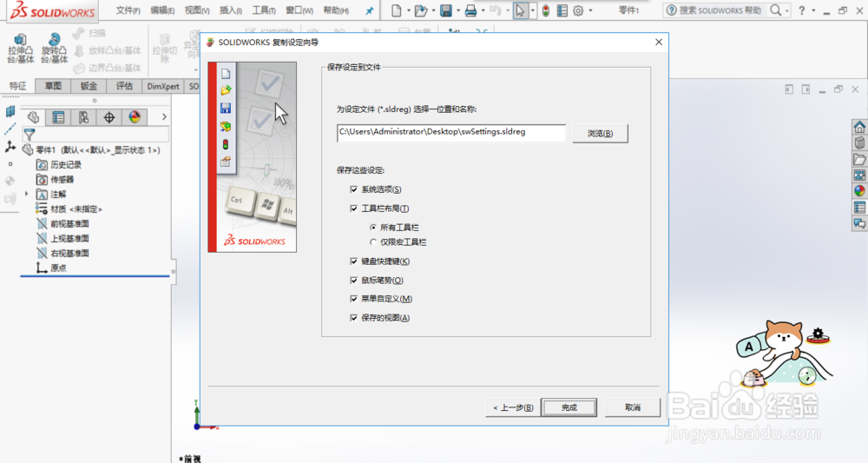Switch to the 草图 tab
This screenshot has width=868, height=463.
[53, 86]
